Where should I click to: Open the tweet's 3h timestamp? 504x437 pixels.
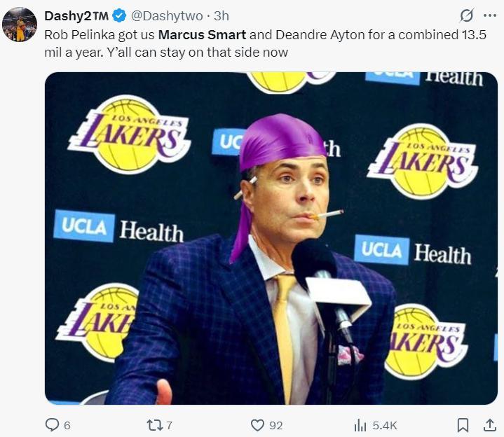(222, 15)
